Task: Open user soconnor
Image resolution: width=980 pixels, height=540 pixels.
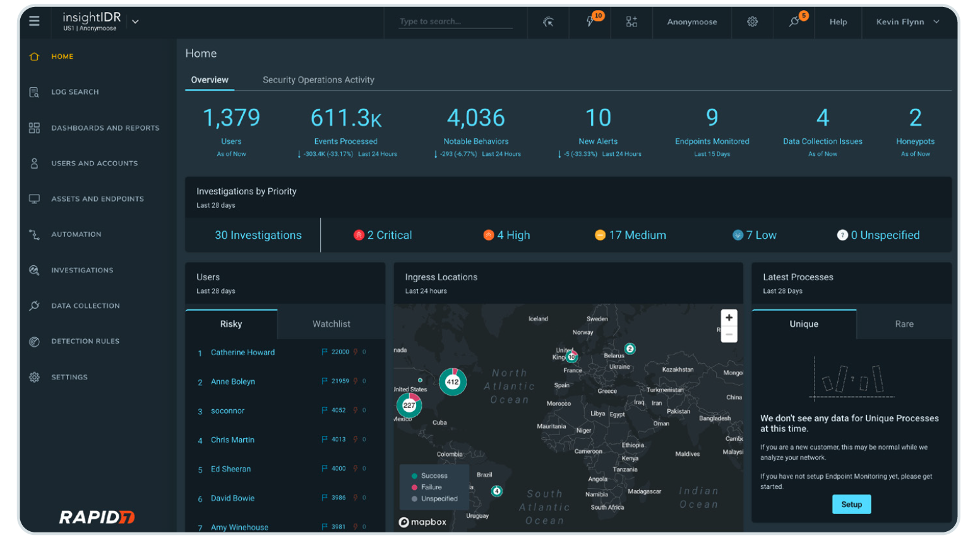Action: coord(227,411)
